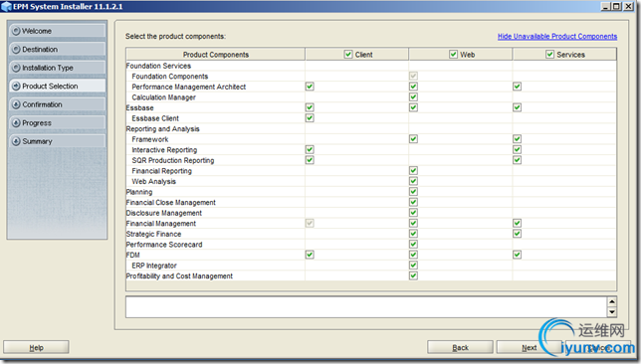
Task: Uncheck Services for SQR Production Reporting
Action: (x=518, y=160)
